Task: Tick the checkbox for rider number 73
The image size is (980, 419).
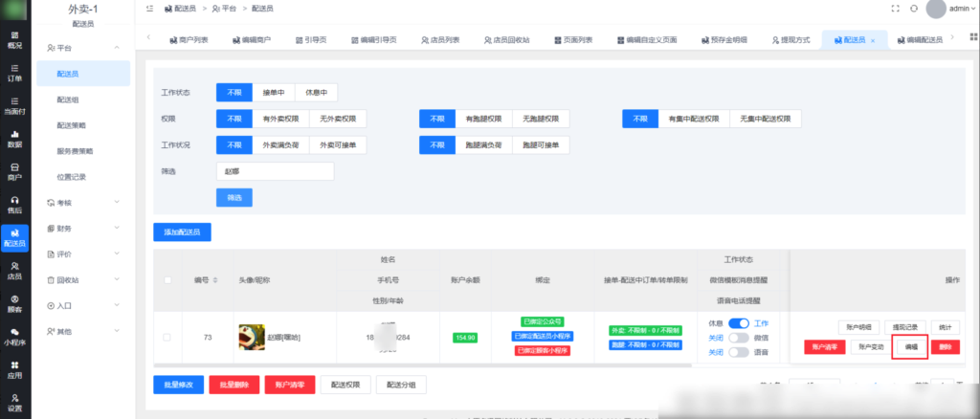Action: point(167,337)
